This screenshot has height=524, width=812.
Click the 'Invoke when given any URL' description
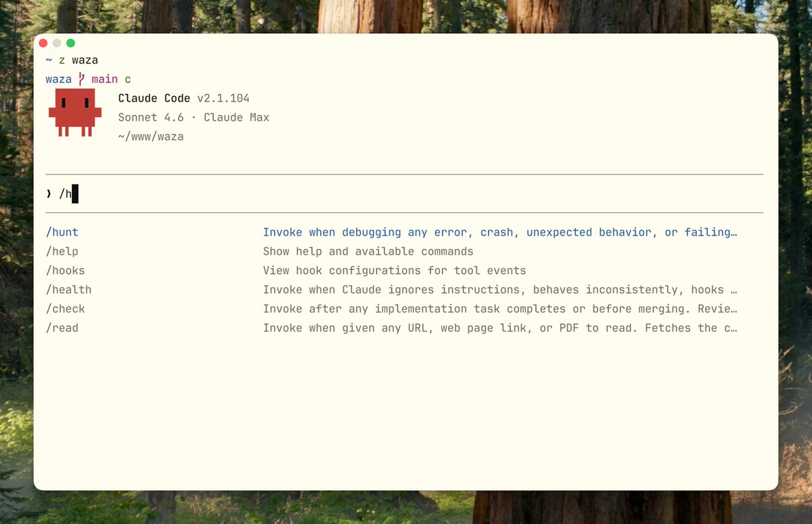pyautogui.click(x=500, y=328)
